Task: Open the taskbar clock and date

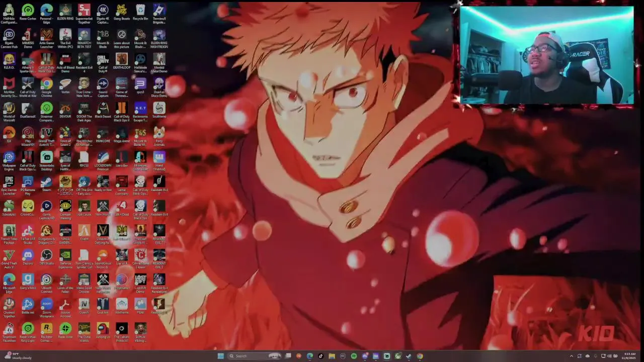Action: pos(629,356)
